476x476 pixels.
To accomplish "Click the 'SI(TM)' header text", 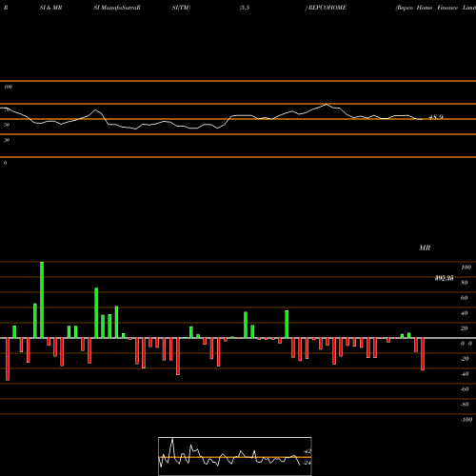I will pyautogui.click(x=181, y=8).
